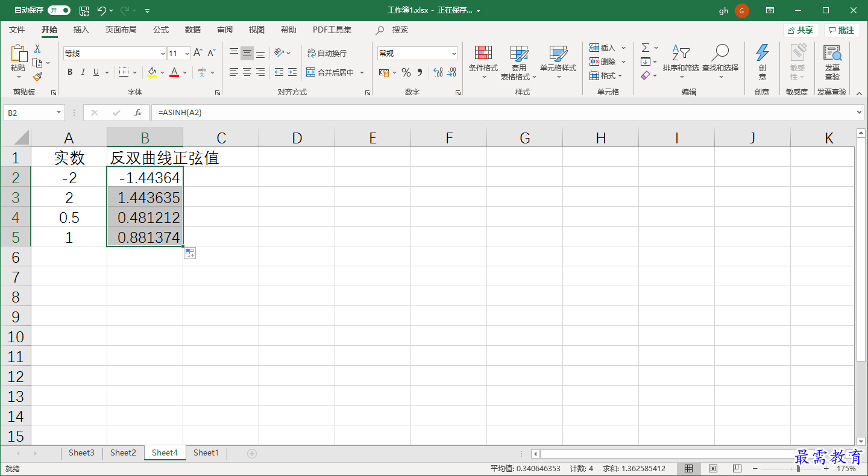
Task: Select the Format Painter brush icon
Action: coord(37,77)
